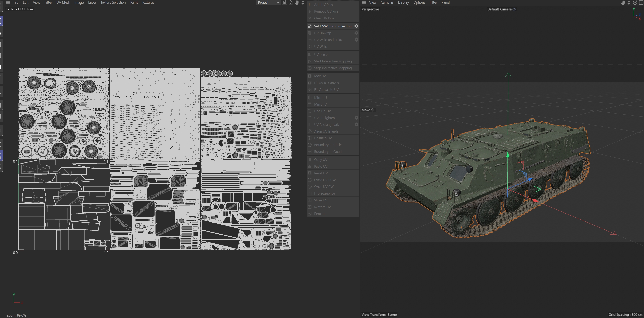Screen dimensions: 644x318
Task: Open the UV Mesh menu
Action: click(63, 2)
